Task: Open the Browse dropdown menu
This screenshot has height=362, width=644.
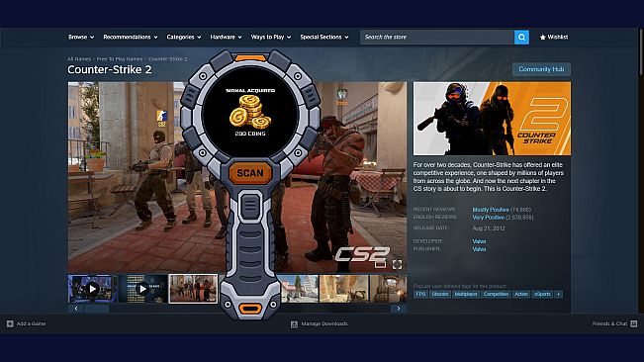Action: pyautogui.click(x=81, y=37)
